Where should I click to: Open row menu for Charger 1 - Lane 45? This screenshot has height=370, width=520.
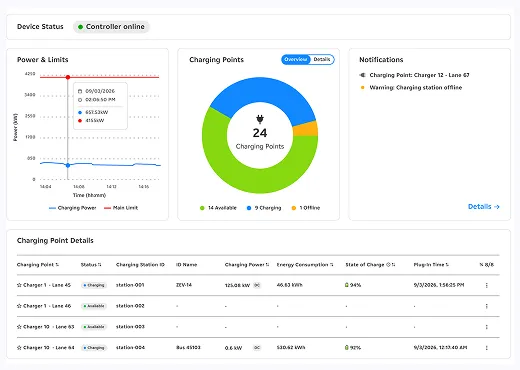487,285
